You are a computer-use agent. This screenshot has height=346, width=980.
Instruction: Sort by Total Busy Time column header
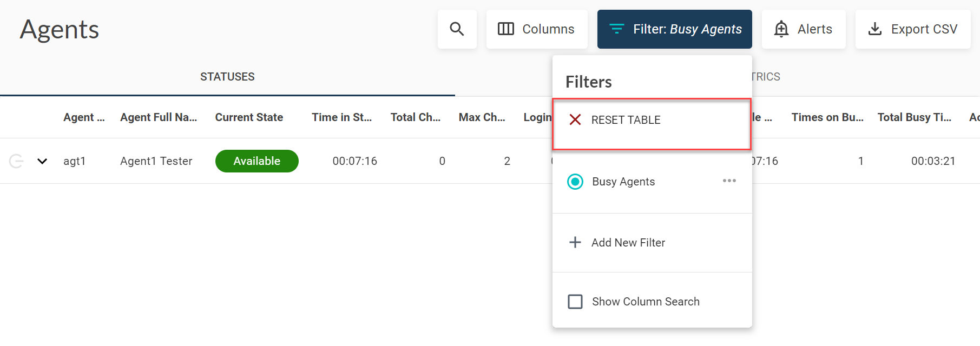pos(914,117)
